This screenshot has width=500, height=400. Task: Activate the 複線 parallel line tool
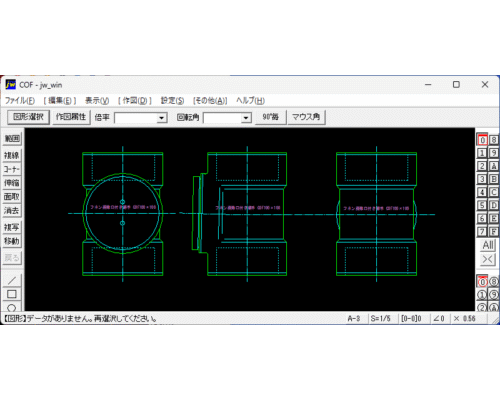[x=12, y=155]
